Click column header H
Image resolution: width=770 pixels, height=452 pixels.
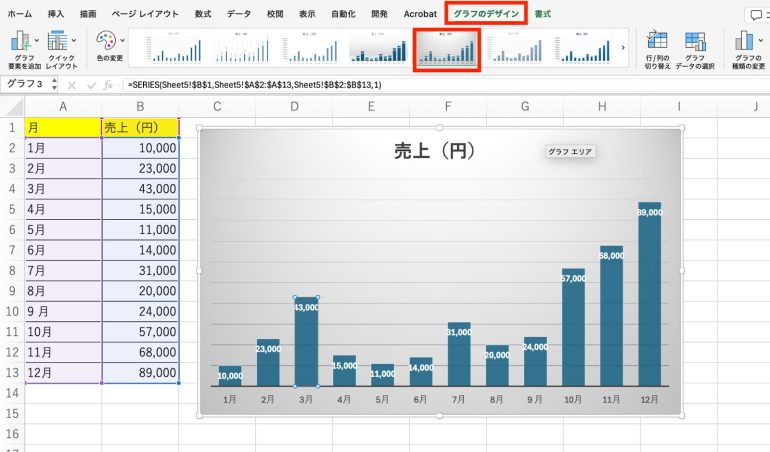click(602, 107)
